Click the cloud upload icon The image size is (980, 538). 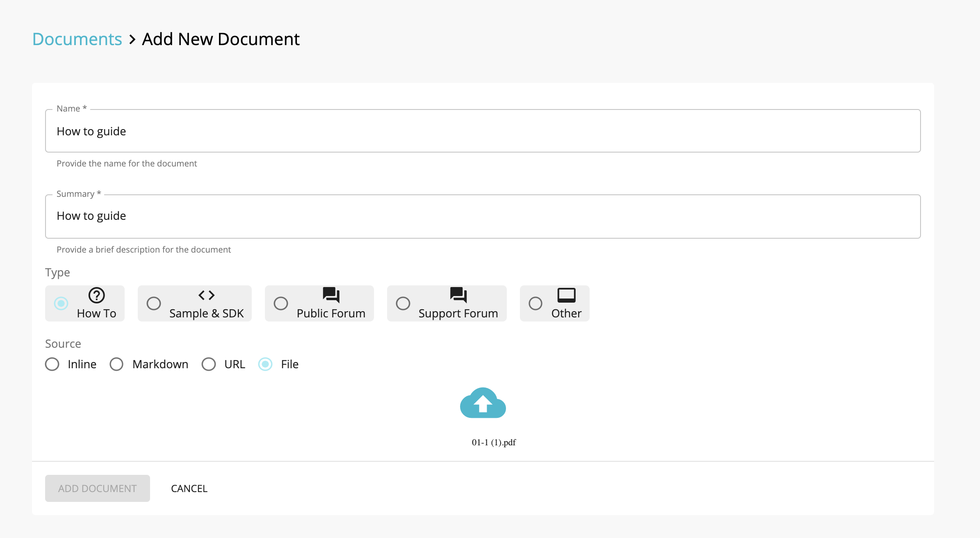[483, 403]
